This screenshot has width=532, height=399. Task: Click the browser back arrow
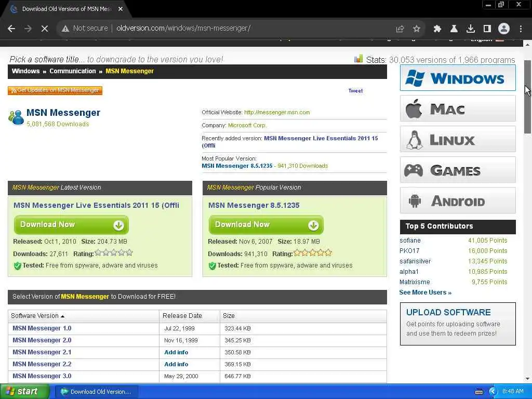pyautogui.click(x=11, y=29)
